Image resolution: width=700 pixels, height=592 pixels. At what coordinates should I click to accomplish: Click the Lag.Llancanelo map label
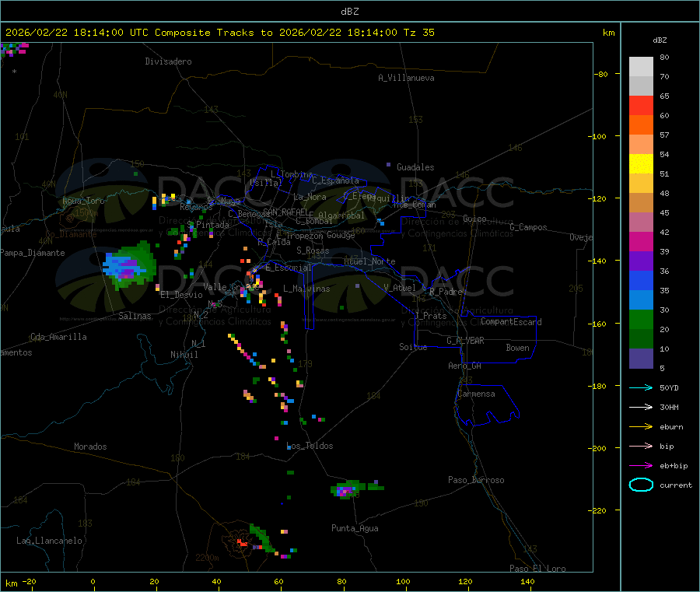49,541
